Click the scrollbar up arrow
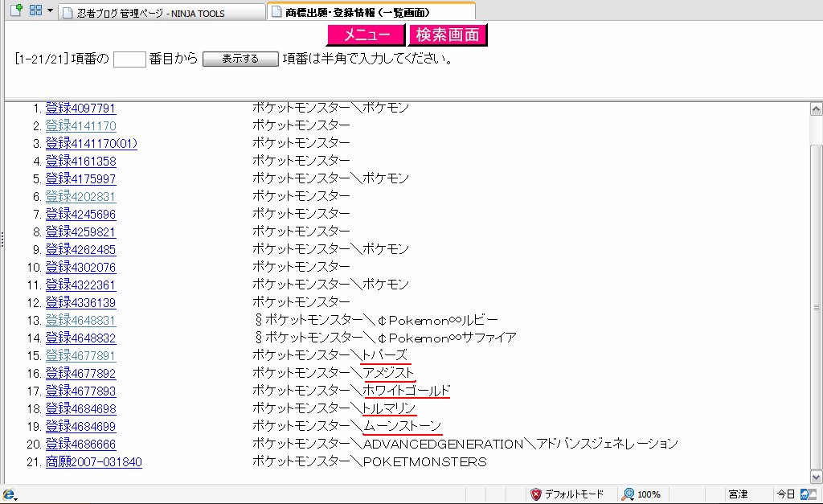Screen dimensions: 823x504 pos(817,109)
